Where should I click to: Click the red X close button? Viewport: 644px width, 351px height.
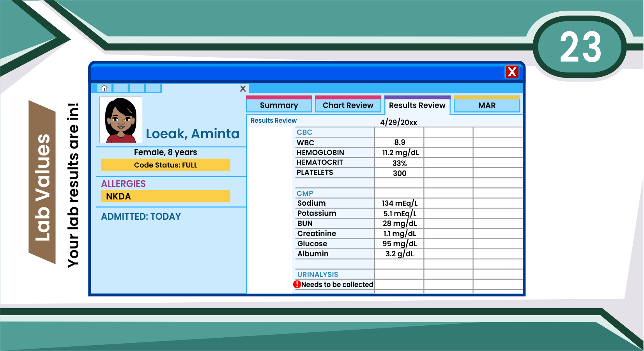[511, 72]
